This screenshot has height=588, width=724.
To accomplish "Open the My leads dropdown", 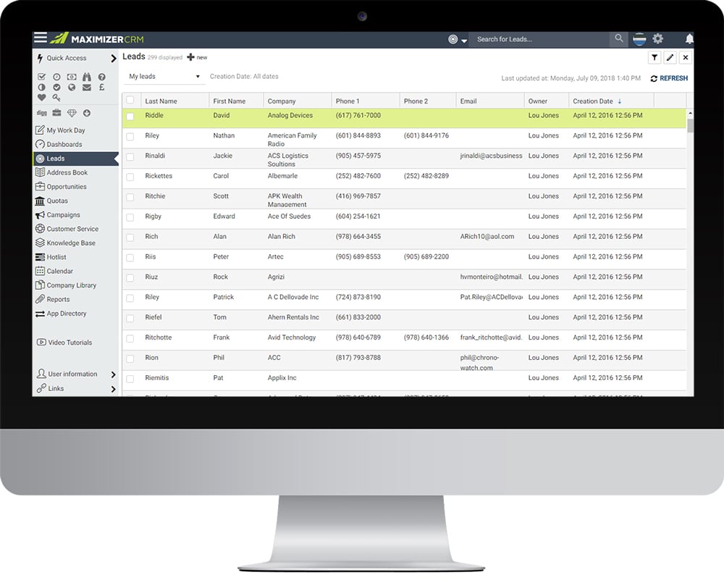I will pyautogui.click(x=164, y=77).
